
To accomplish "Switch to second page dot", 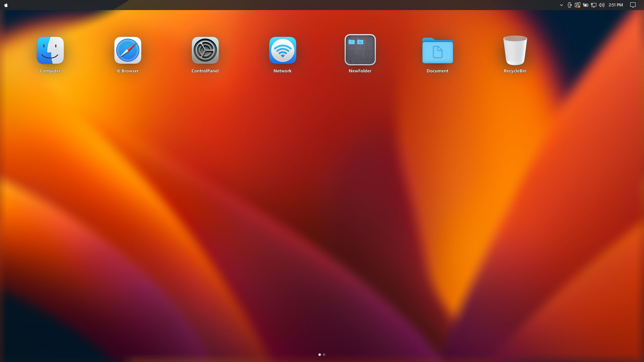I will (324, 355).
